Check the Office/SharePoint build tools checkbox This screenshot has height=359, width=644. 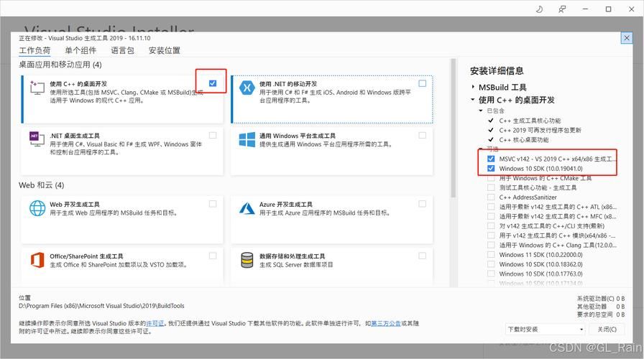(x=212, y=256)
